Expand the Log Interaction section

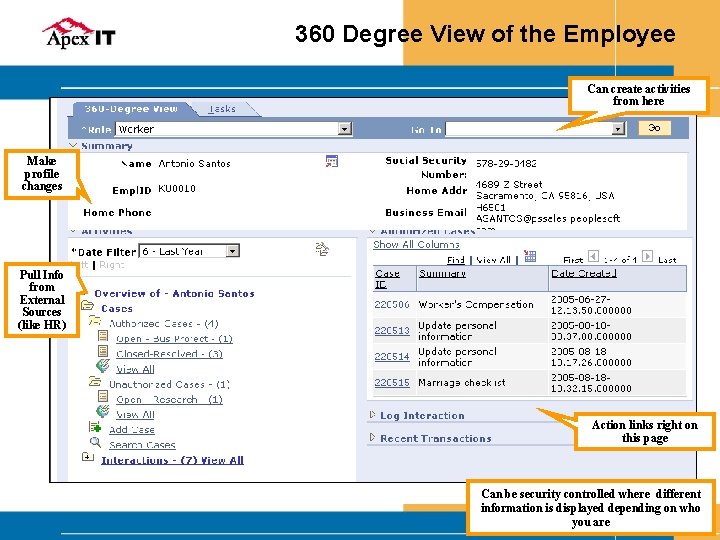coord(372,415)
